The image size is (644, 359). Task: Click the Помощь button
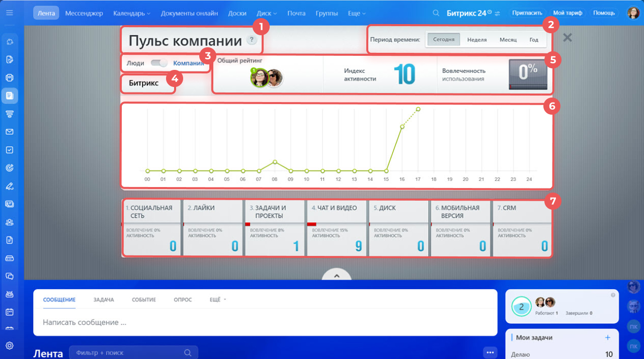tap(604, 13)
